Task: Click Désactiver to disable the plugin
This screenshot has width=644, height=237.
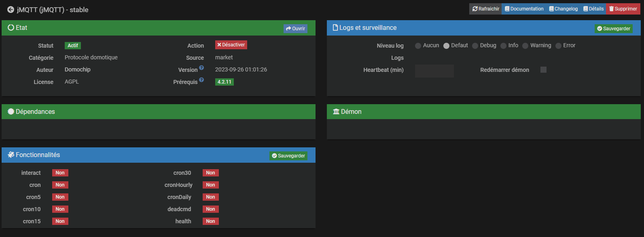Action: (231, 45)
